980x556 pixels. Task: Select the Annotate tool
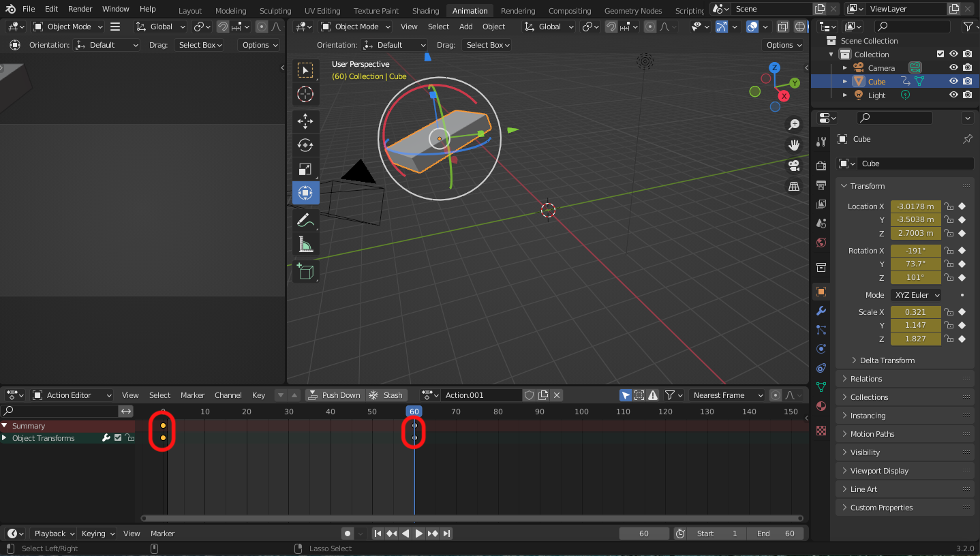click(305, 220)
